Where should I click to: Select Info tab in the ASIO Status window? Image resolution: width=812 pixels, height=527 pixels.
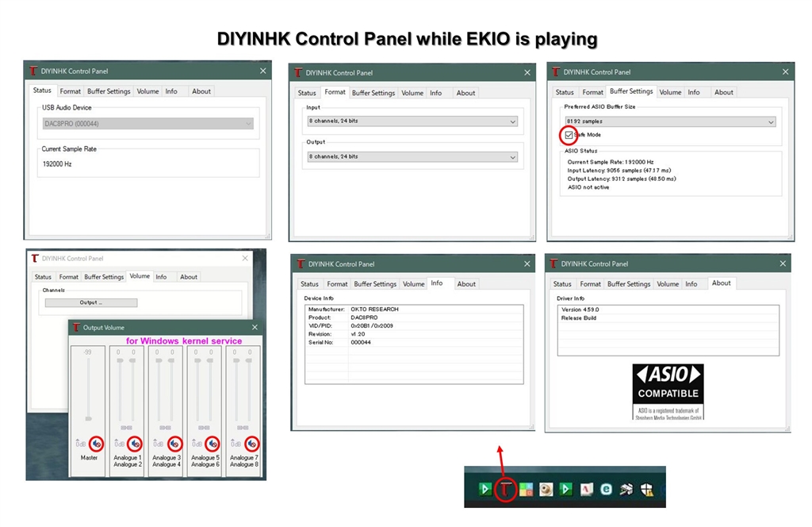point(693,92)
